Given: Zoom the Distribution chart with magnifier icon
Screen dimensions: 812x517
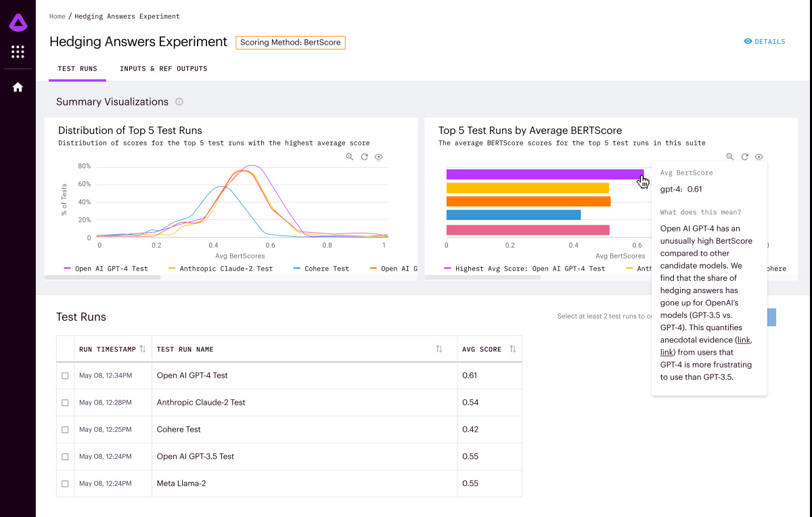Looking at the screenshot, I should [x=350, y=157].
